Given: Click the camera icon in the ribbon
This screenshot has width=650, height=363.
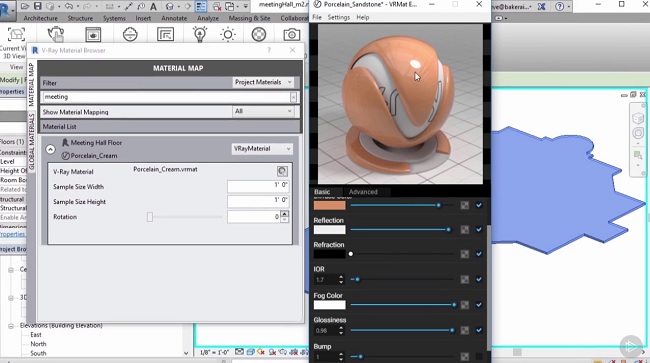Looking at the screenshot, I should tap(291, 34).
